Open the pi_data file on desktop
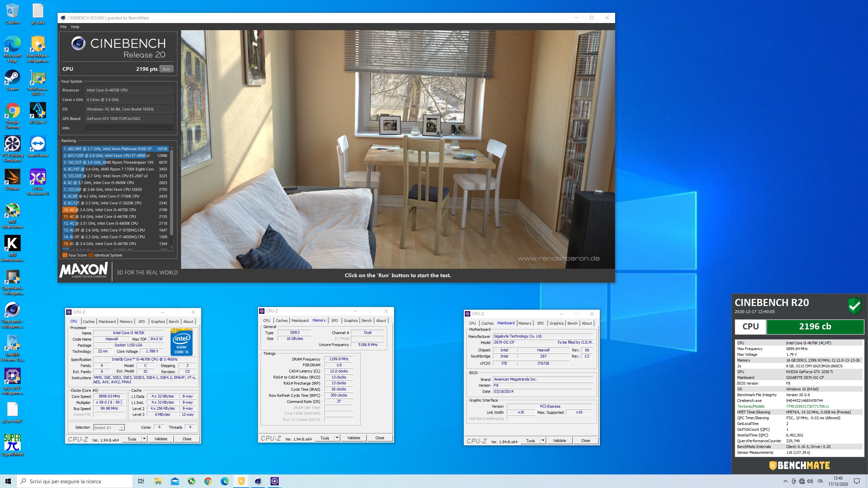The width and height of the screenshot is (868, 488). (38, 14)
